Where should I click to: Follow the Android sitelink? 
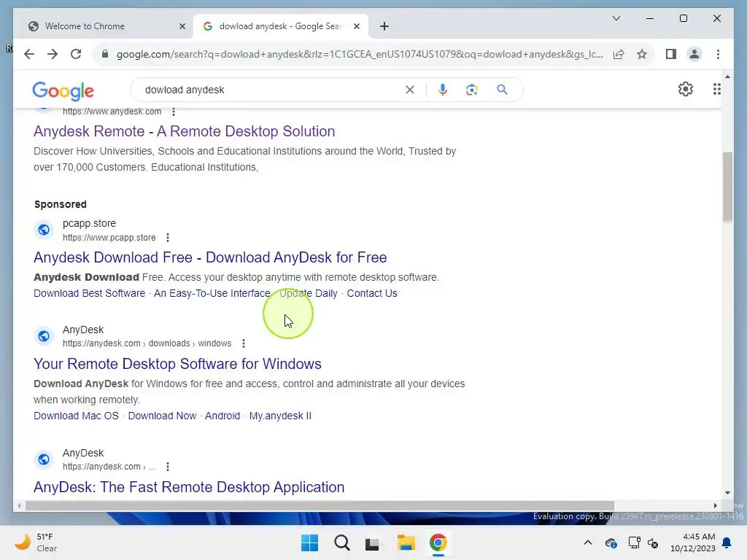222,416
